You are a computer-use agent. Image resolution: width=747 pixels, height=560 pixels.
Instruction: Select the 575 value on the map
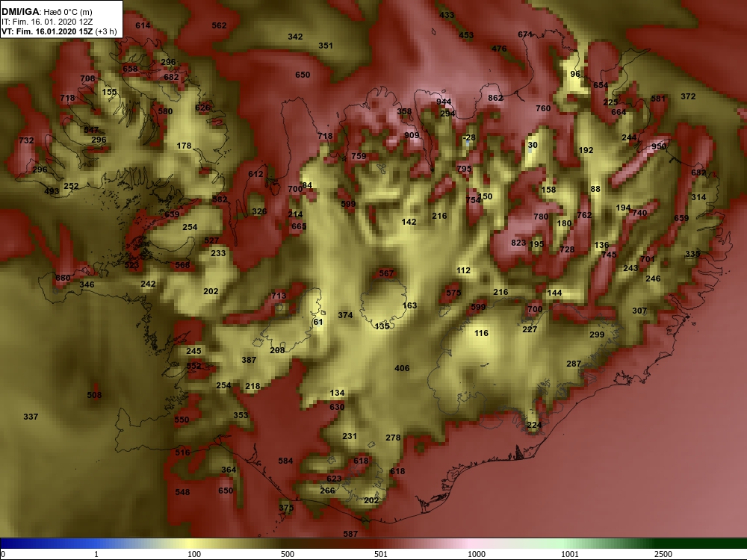click(453, 293)
